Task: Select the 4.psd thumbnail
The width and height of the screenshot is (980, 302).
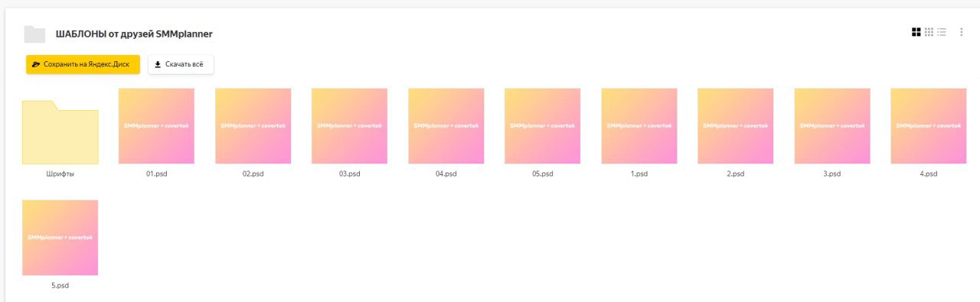Action: (928, 126)
